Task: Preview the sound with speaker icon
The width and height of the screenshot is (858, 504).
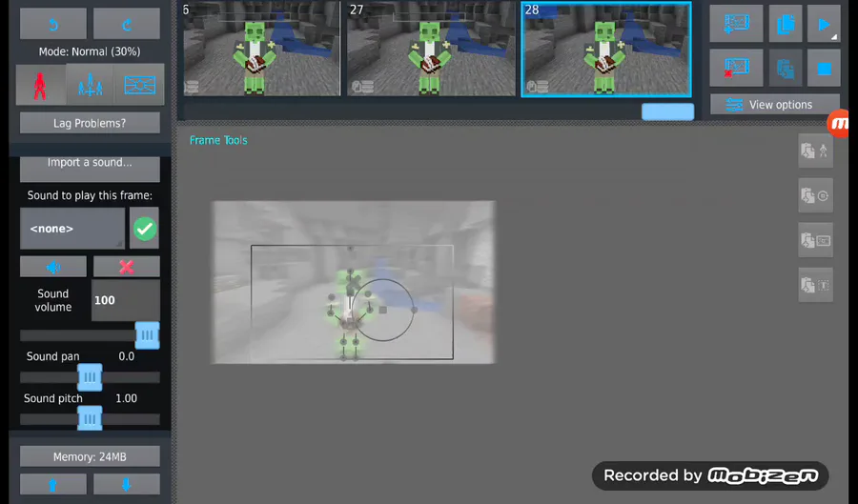Action: (x=53, y=267)
